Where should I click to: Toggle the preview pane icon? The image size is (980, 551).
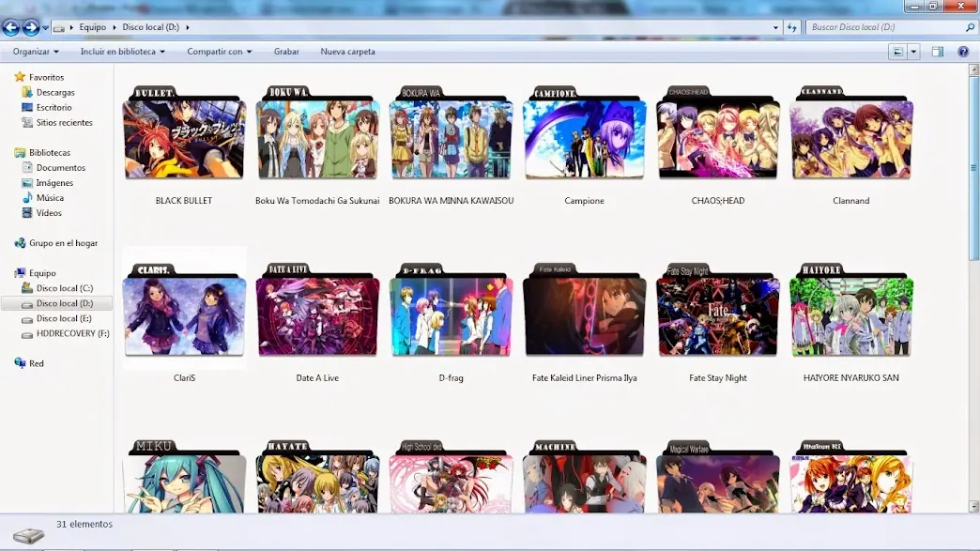938,52
